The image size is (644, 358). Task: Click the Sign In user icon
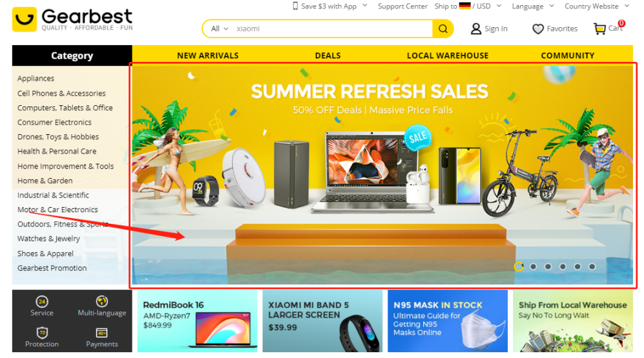pyautogui.click(x=475, y=29)
